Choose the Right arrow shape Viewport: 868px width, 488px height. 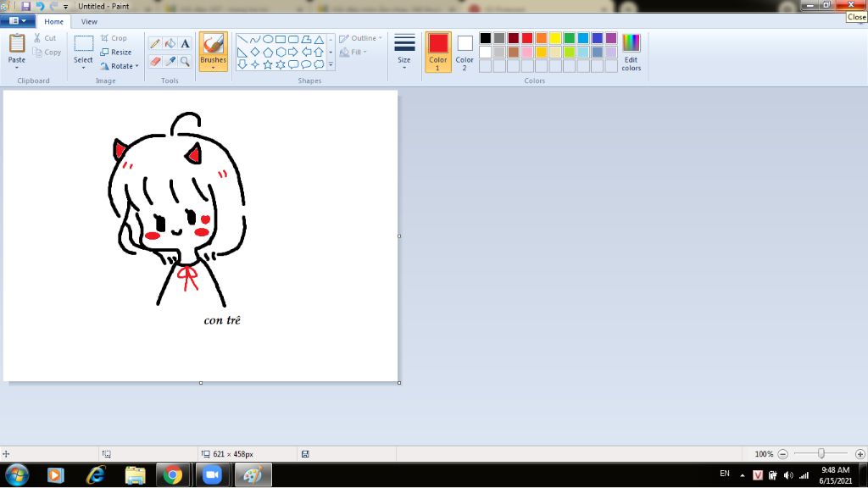click(293, 52)
